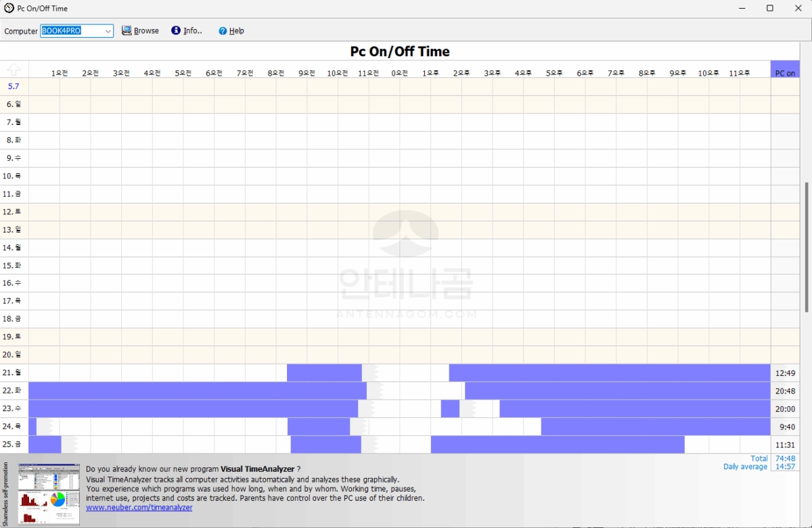Open the Info.. dialog

(187, 31)
